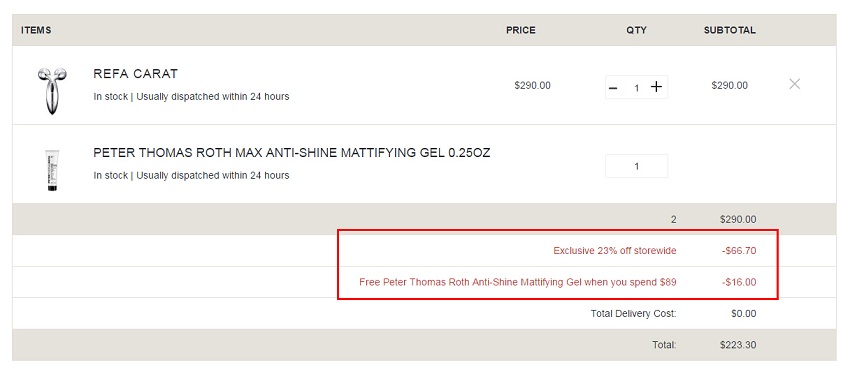Open the Refa Carat product image
The width and height of the screenshot is (850, 372).
(52, 91)
